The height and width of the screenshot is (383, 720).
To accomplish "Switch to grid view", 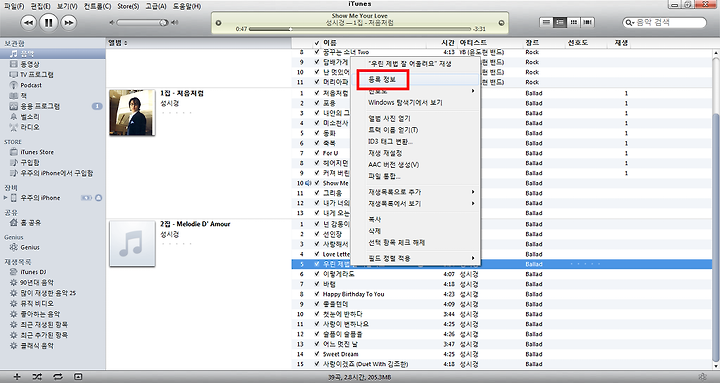I will click(x=574, y=22).
